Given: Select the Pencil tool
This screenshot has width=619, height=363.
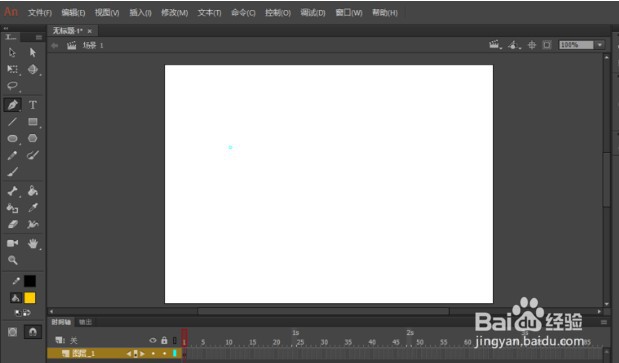Looking at the screenshot, I should 12,155.
